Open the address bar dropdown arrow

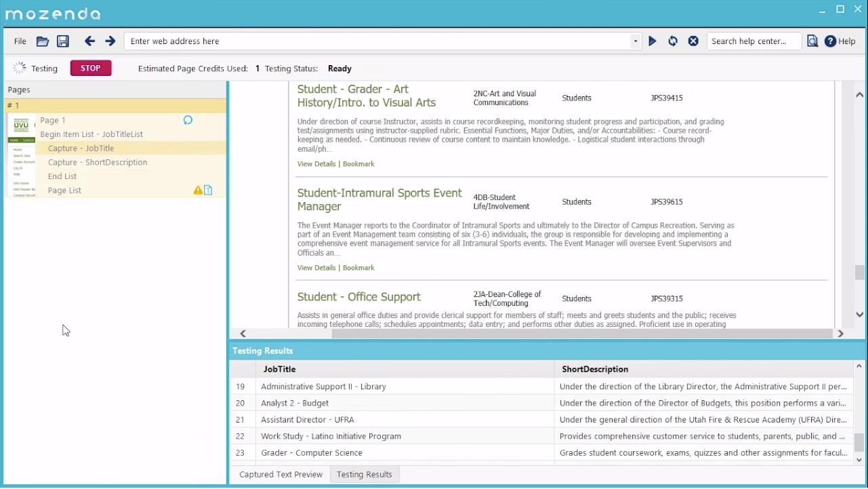pos(636,41)
